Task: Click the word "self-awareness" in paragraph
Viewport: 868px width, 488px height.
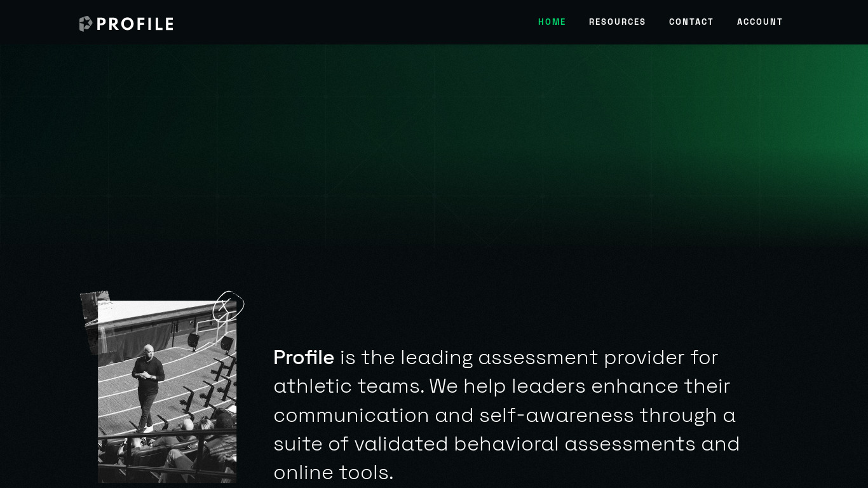Action: [x=557, y=415]
